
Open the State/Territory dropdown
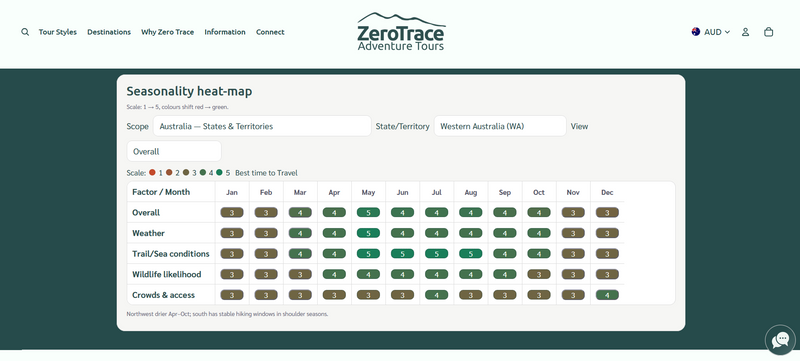[x=500, y=126]
